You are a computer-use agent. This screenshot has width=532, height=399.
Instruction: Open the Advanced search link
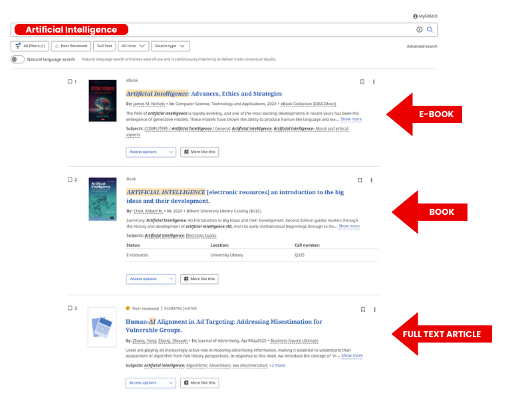[x=422, y=47]
